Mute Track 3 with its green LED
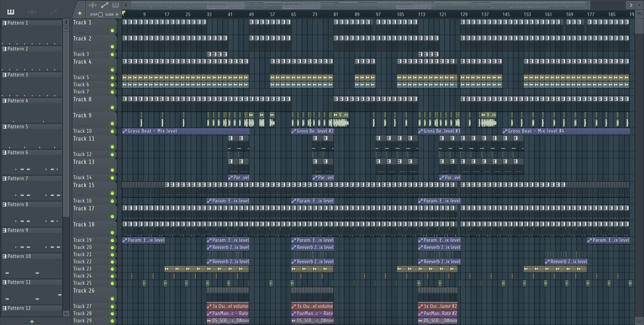Screen dimensions: 644x325 click(x=112, y=55)
